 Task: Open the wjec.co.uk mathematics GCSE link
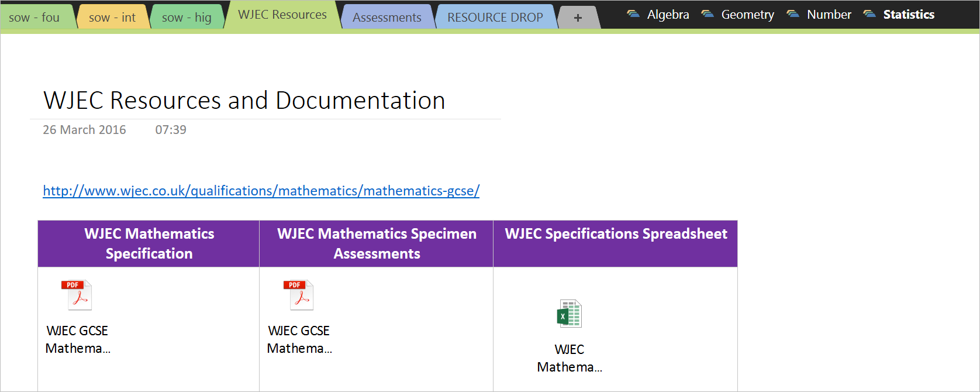tap(261, 191)
